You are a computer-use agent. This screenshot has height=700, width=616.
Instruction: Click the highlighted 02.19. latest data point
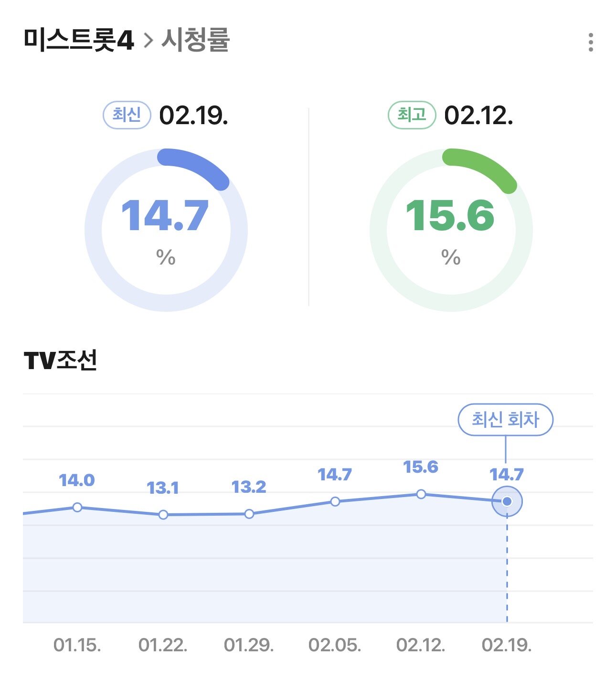(x=507, y=501)
